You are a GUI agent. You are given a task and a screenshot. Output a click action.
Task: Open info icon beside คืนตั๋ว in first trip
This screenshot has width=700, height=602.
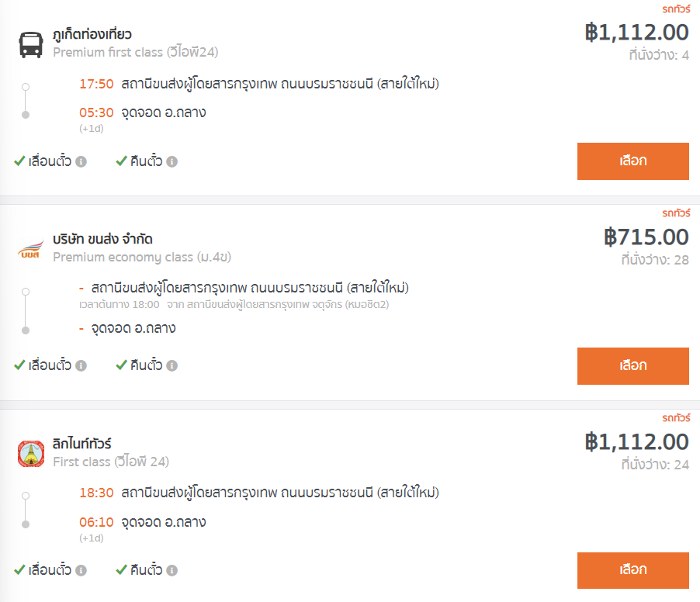pos(172,161)
